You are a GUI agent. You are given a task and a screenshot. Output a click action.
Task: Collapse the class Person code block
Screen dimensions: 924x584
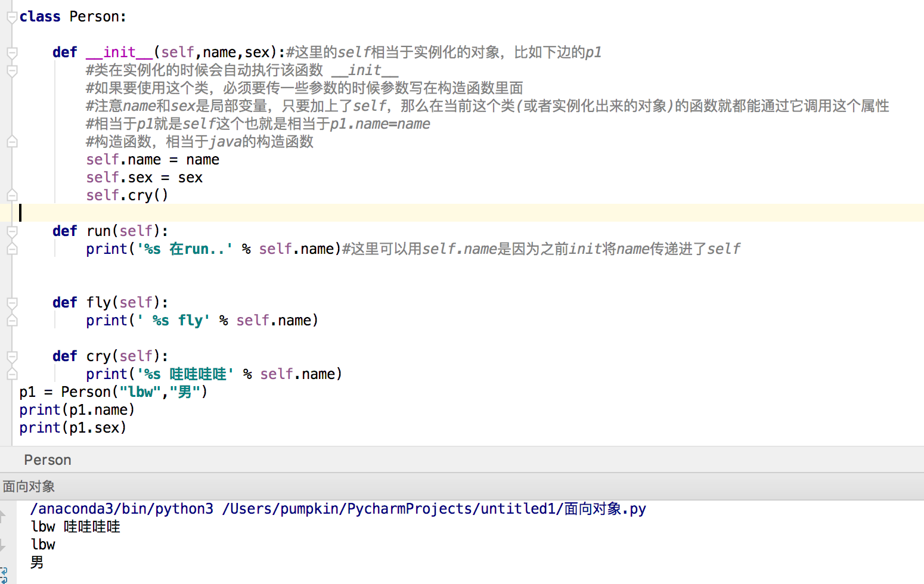[x=12, y=17]
